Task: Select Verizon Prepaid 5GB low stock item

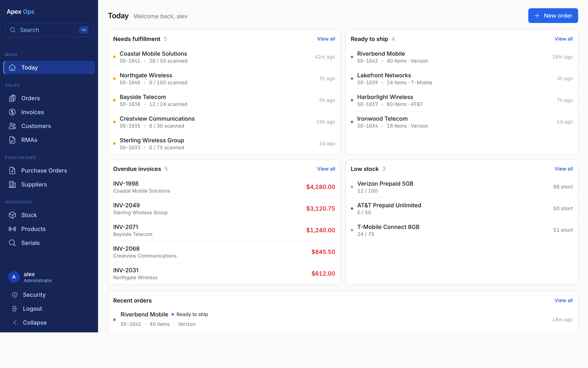Action: tap(462, 187)
